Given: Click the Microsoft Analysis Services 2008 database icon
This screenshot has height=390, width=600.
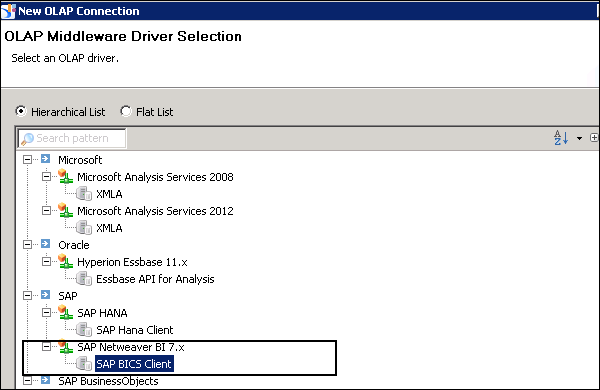Looking at the screenshot, I should click(65, 176).
